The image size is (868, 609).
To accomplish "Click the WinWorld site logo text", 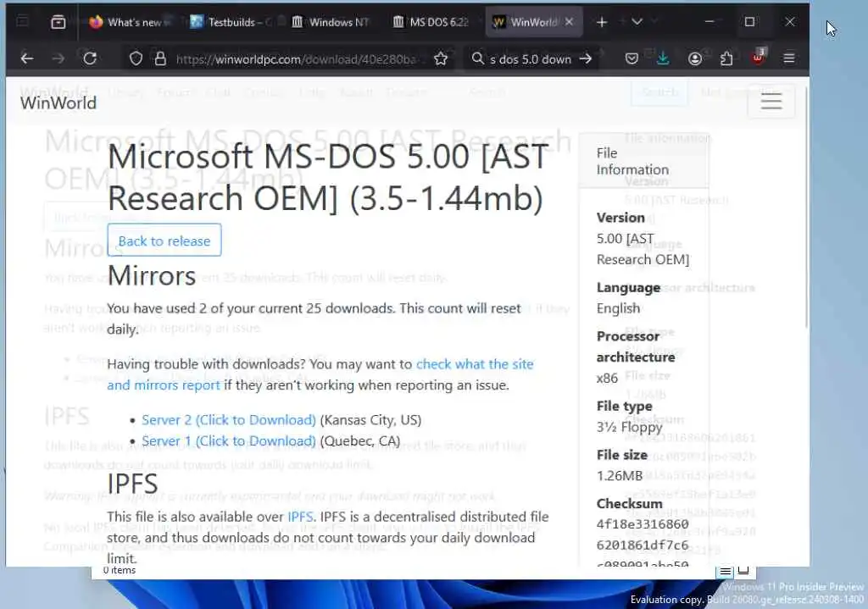I will 58,102.
